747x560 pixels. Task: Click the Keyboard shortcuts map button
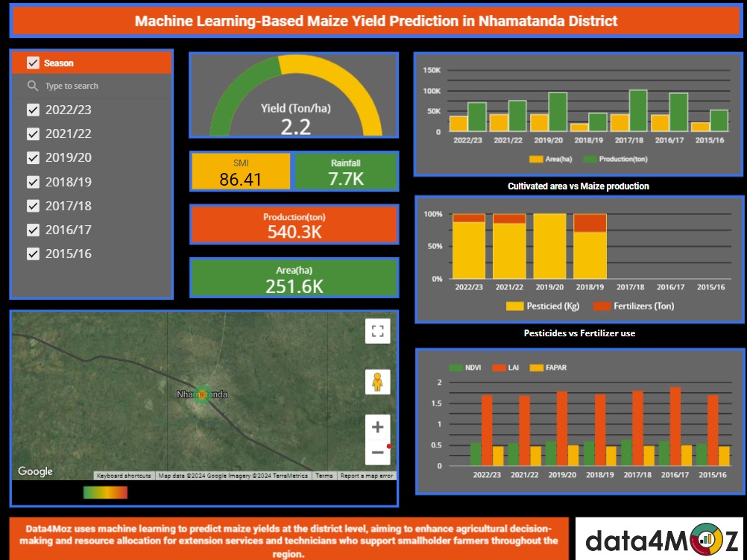[x=124, y=476]
